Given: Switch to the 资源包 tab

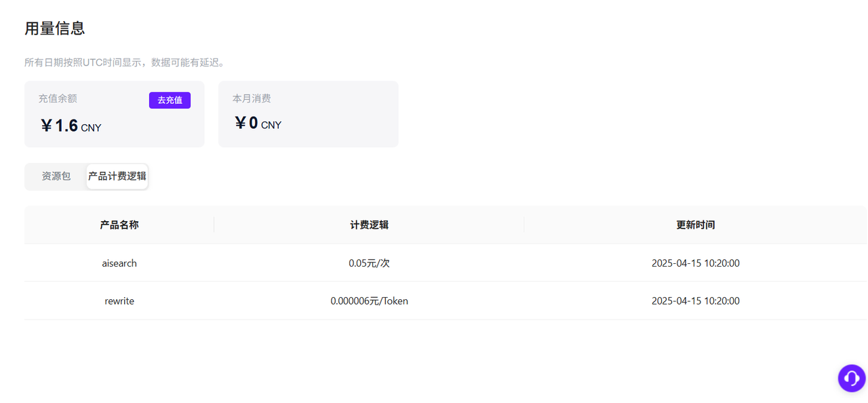Looking at the screenshot, I should [x=56, y=176].
